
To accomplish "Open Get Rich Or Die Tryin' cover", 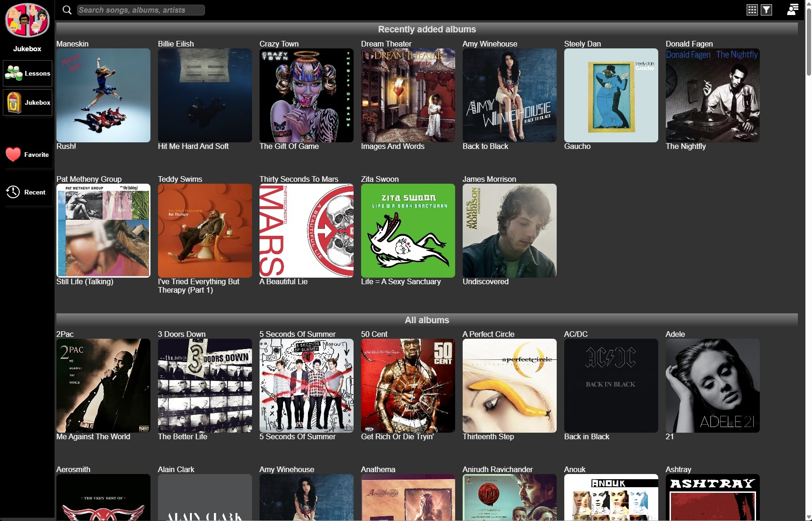I will pos(408,386).
